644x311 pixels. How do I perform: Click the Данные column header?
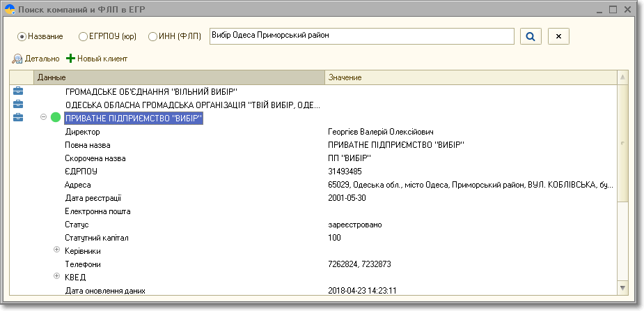click(x=178, y=77)
